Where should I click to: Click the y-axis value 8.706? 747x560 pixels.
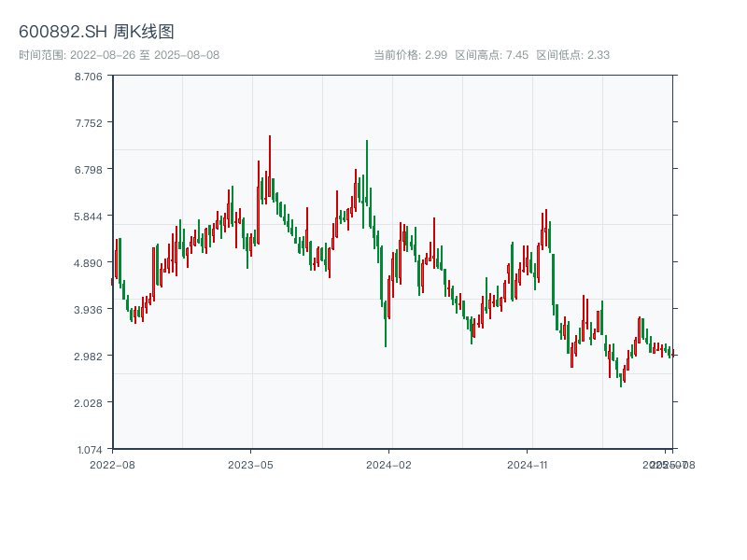[88, 77]
